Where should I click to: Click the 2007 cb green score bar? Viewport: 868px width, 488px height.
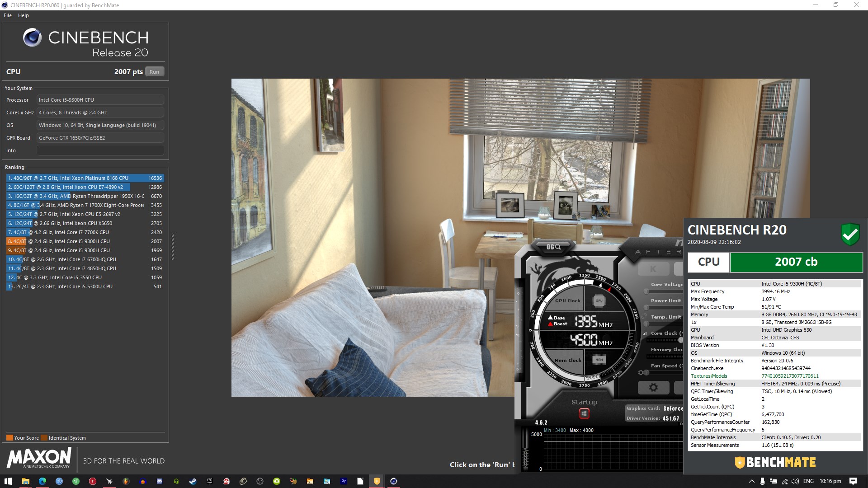click(796, 262)
